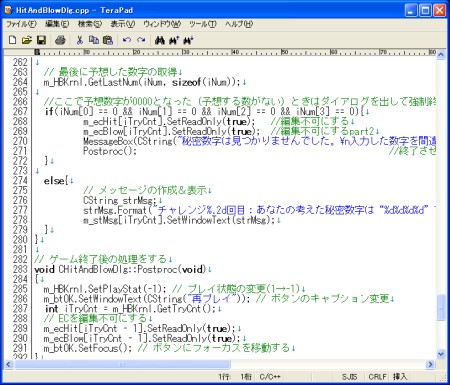Create a new file with toolbar icon

click(x=12, y=40)
